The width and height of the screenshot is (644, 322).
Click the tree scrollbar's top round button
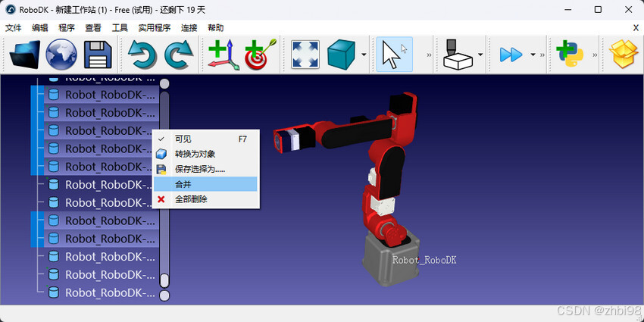pos(164,84)
